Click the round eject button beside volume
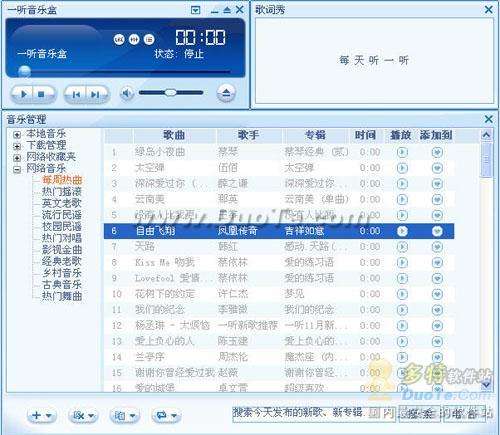The image size is (500, 435). click(226, 93)
